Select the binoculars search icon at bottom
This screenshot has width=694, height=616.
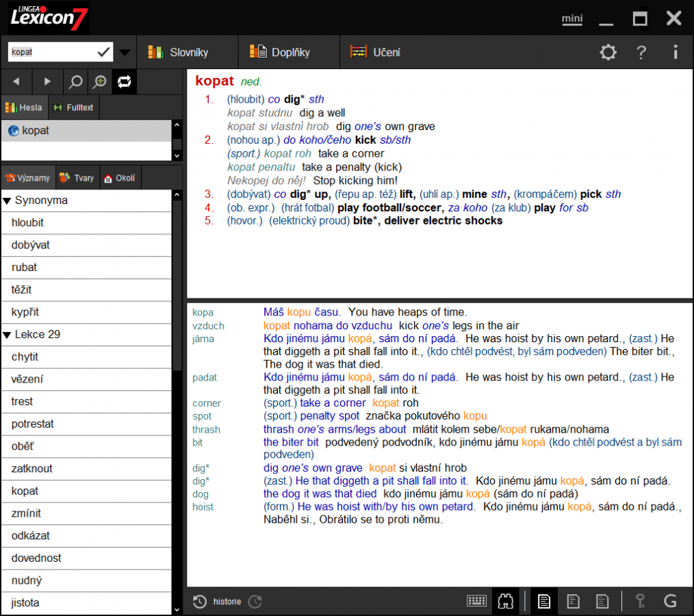506,601
